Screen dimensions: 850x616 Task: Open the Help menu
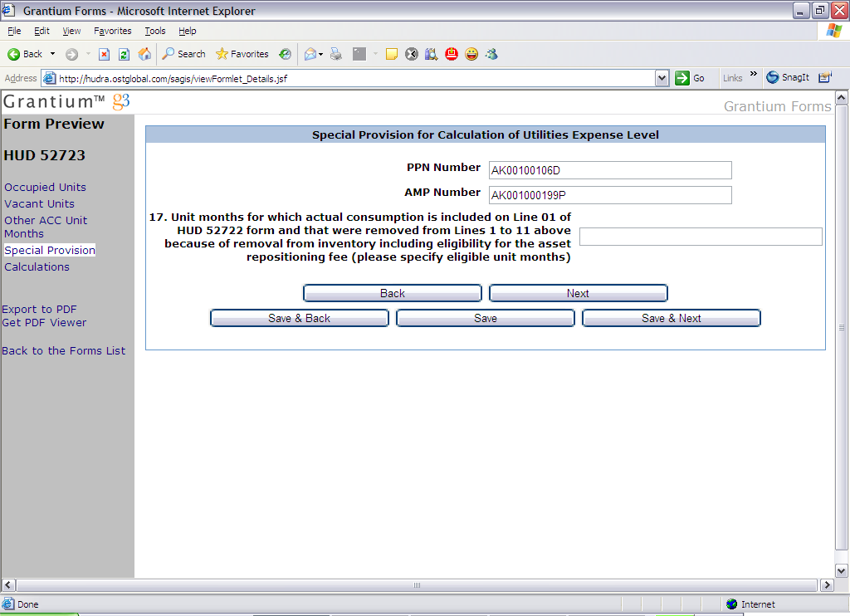click(x=188, y=31)
